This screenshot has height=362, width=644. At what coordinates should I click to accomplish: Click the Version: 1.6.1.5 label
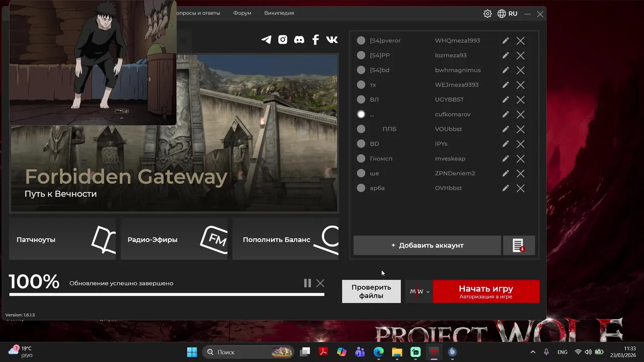point(20,315)
